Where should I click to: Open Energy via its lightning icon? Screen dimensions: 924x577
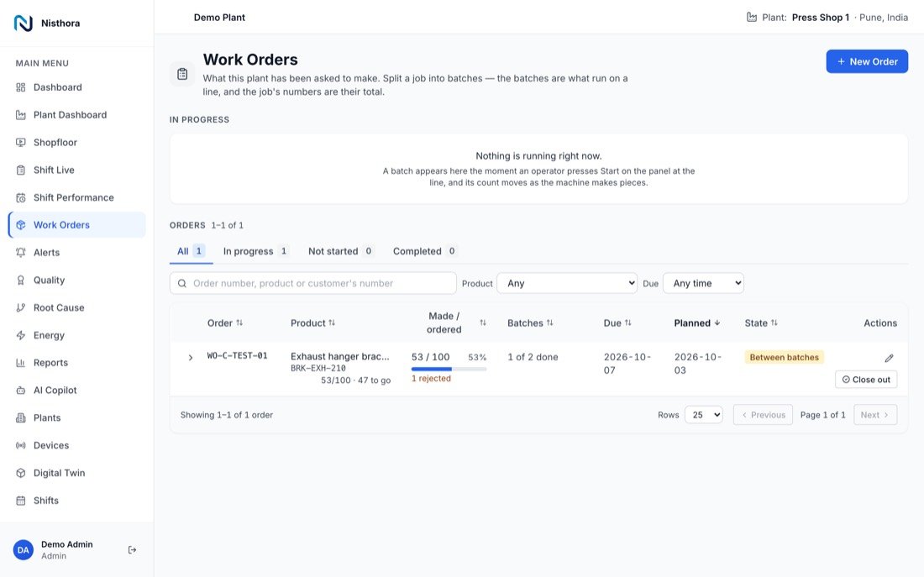click(21, 335)
